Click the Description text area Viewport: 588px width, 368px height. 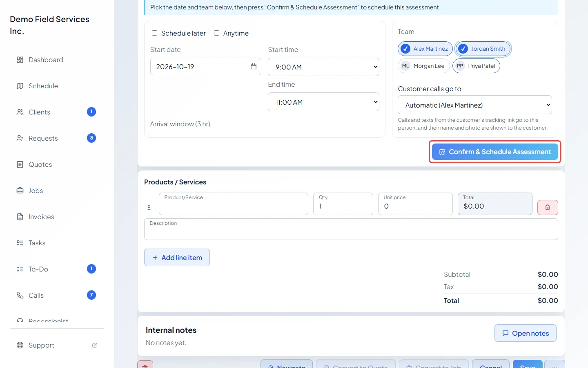click(351, 229)
